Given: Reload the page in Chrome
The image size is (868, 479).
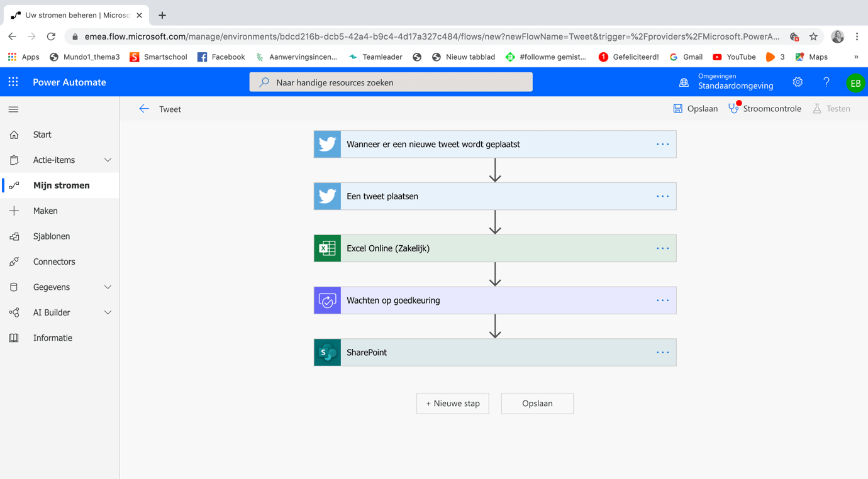Looking at the screenshot, I should click(51, 36).
